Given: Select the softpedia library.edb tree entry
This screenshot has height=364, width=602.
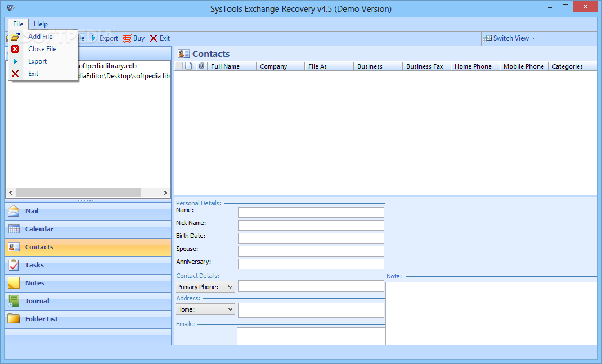Looking at the screenshot, I should click(x=107, y=66).
